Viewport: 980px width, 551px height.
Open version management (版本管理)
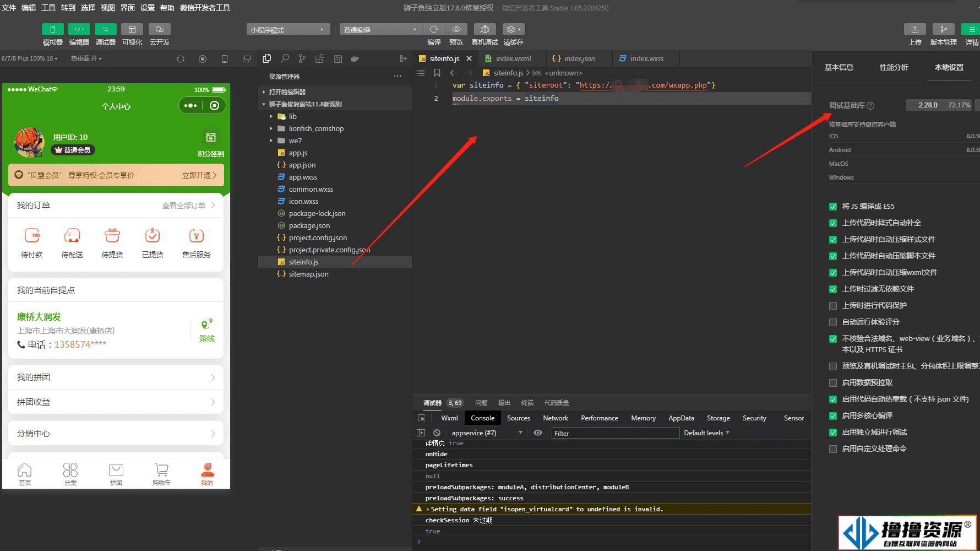(944, 29)
